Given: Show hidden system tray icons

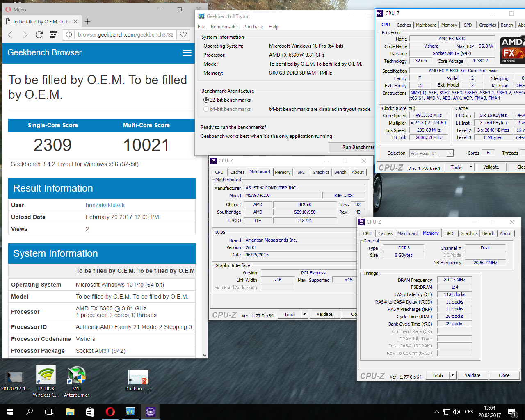Looking at the screenshot, I should tap(436, 412).
